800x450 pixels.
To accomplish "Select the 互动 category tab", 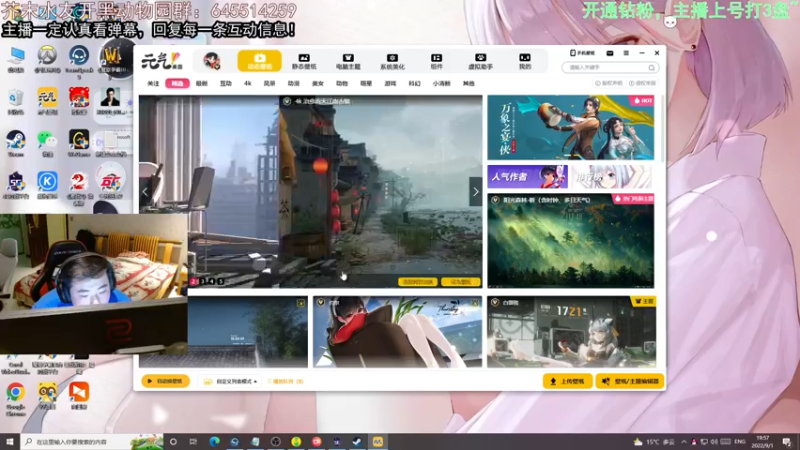I will [226, 83].
